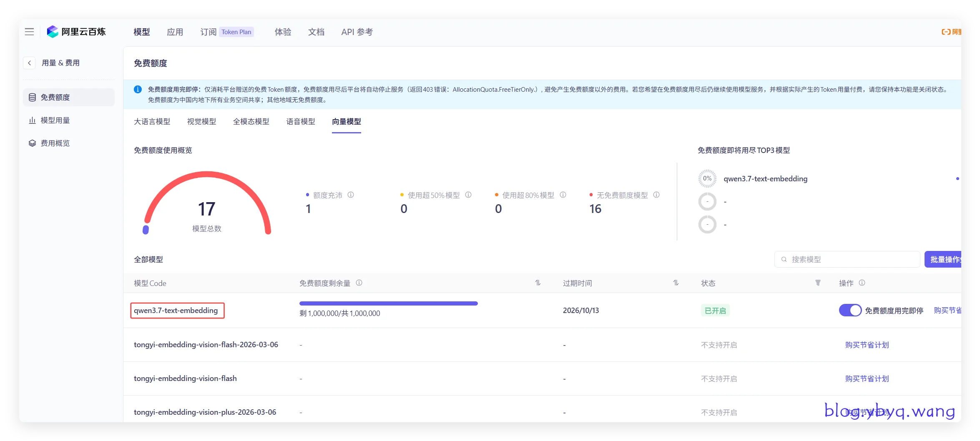
Task: Click the 2026/10/13 expiry date
Action: 581,311
